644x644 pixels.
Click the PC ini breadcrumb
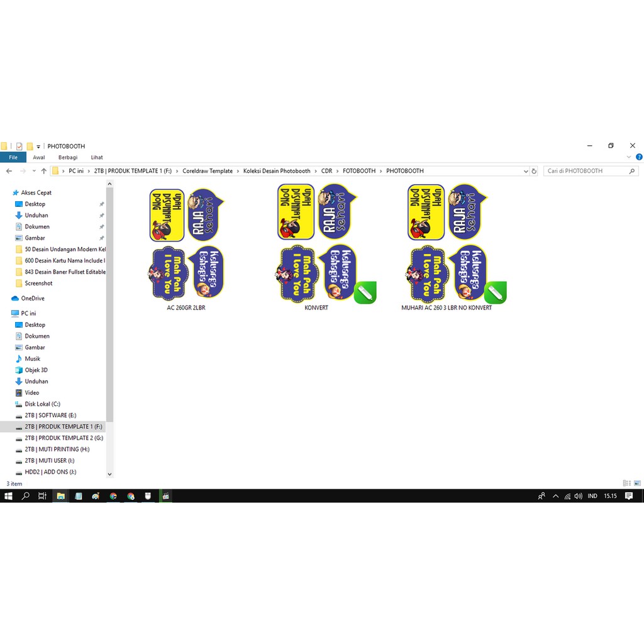pyautogui.click(x=76, y=171)
